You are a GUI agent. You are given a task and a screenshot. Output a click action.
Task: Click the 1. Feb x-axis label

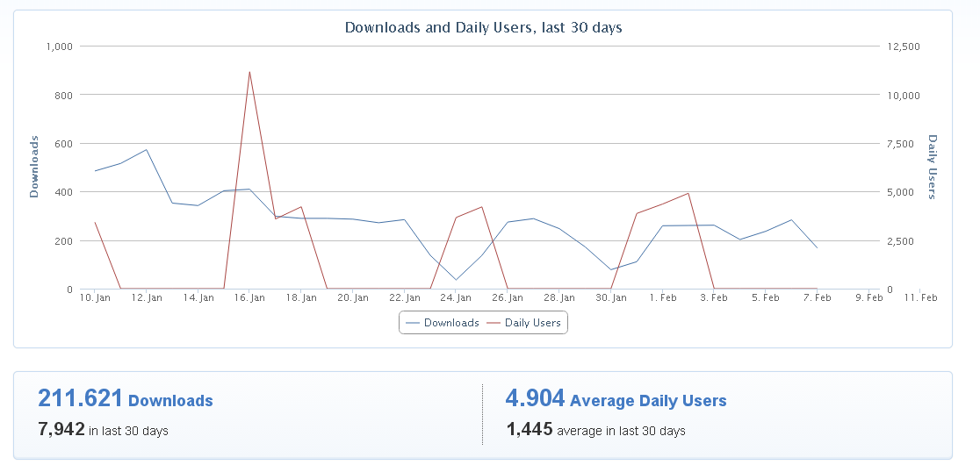click(x=662, y=298)
